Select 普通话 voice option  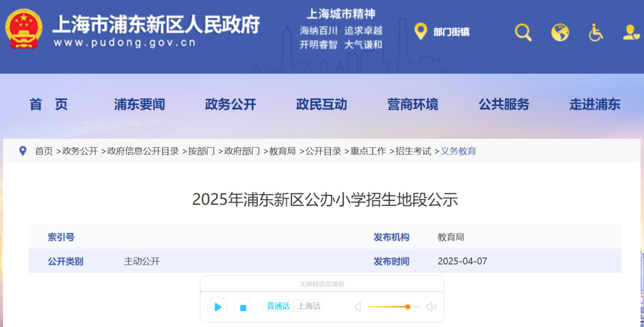pyautogui.click(x=278, y=306)
